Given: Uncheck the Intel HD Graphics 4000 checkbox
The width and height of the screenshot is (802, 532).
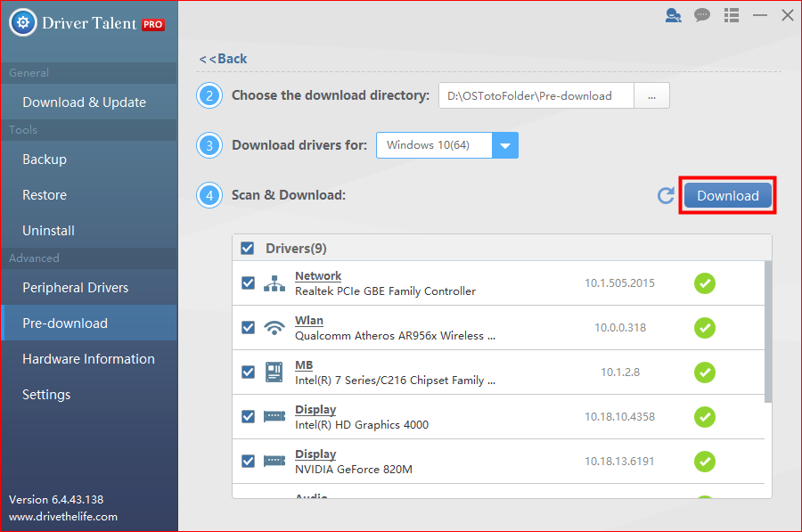Looking at the screenshot, I should coord(248,416).
